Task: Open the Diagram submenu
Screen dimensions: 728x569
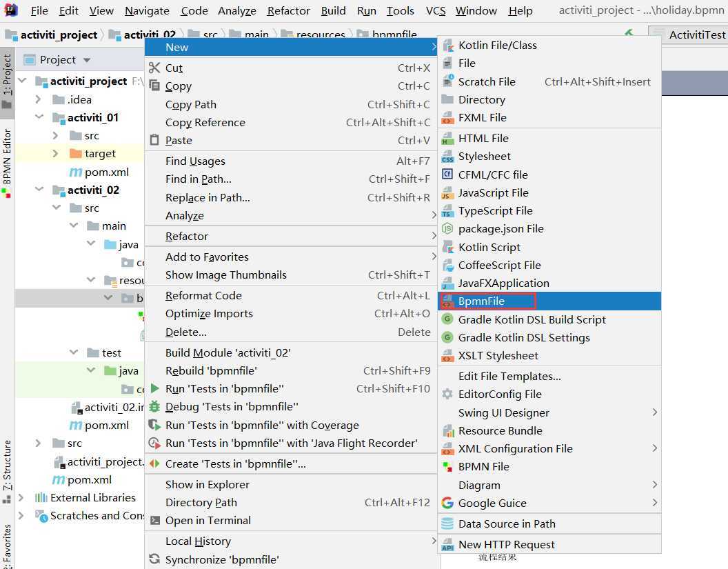Action: click(549, 485)
